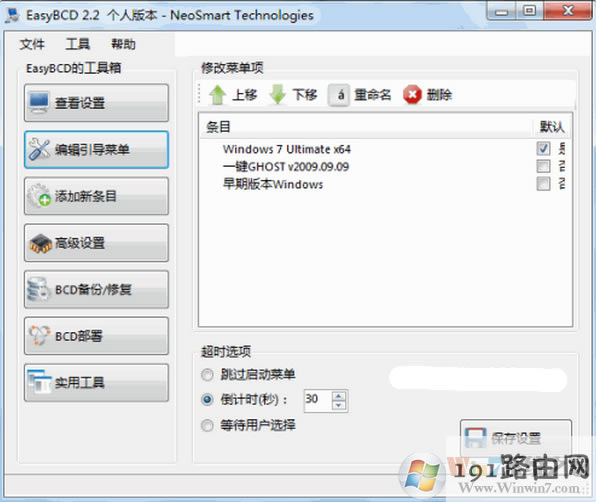Click the 删除 label in the toolbar

click(x=439, y=95)
